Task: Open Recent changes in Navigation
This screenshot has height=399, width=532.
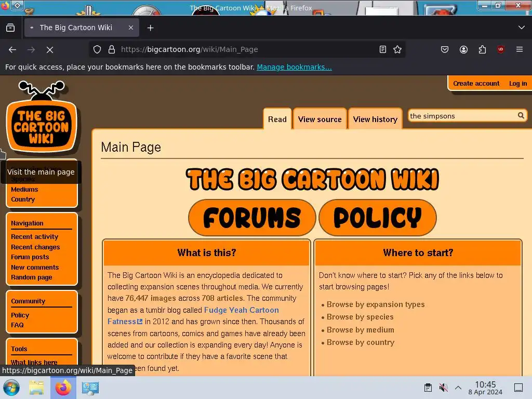Action: [35, 247]
